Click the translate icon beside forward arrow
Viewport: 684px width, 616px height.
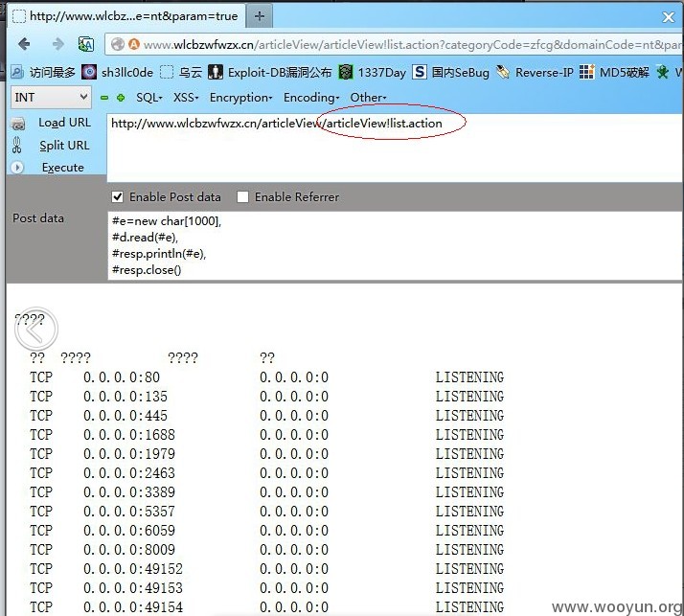(x=86, y=44)
